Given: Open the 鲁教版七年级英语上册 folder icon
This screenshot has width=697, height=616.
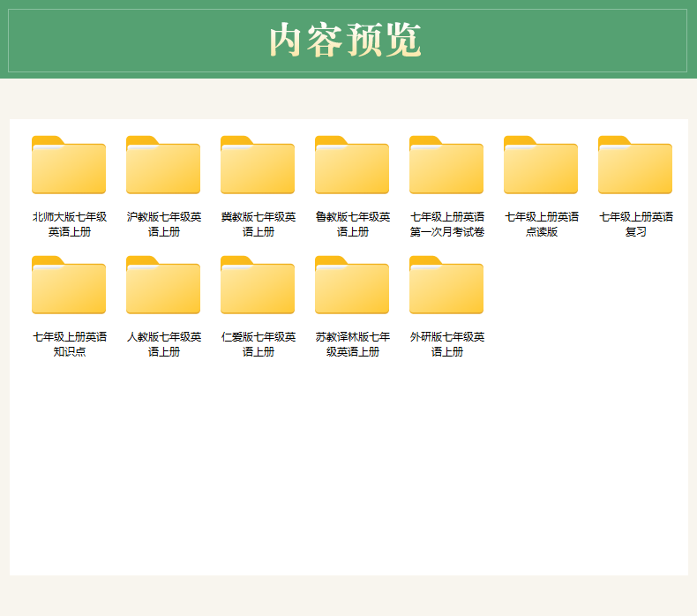Looking at the screenshot, I should coord(352,164).
